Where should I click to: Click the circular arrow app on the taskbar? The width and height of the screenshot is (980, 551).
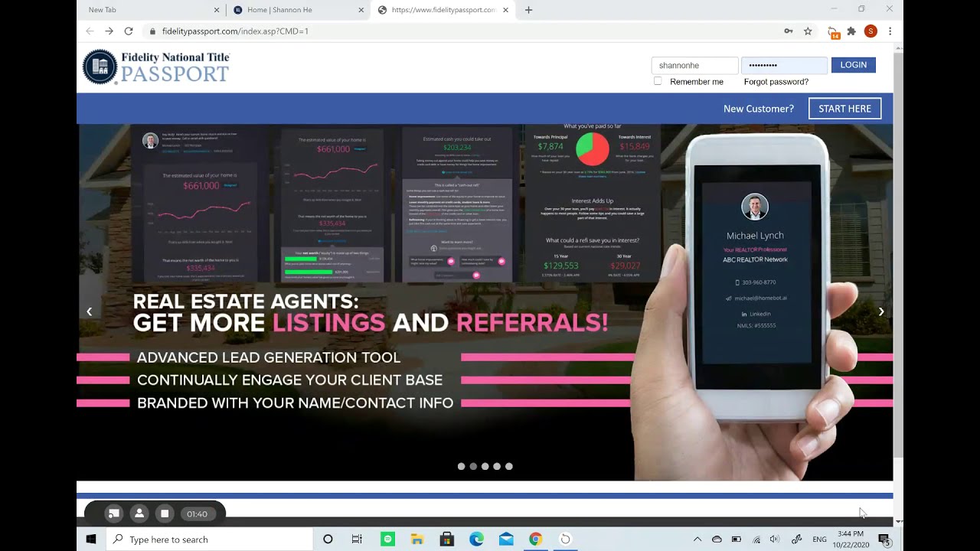pyautogui.click(x=565, y=540)
